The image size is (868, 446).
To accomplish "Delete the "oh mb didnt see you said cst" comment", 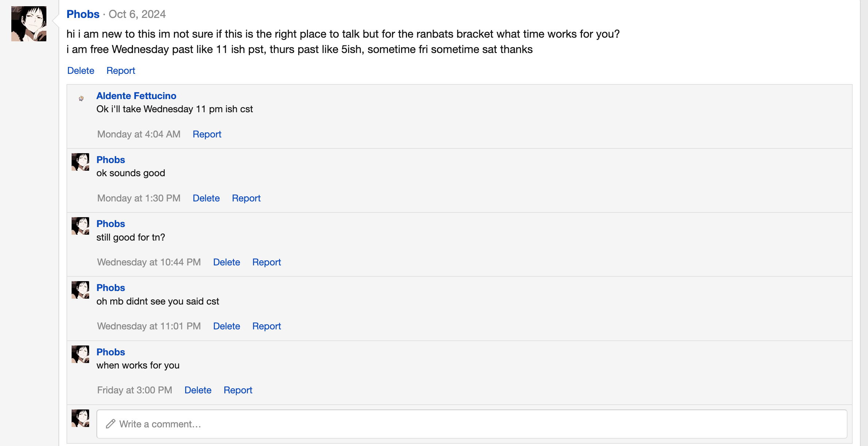I will 226,326.
